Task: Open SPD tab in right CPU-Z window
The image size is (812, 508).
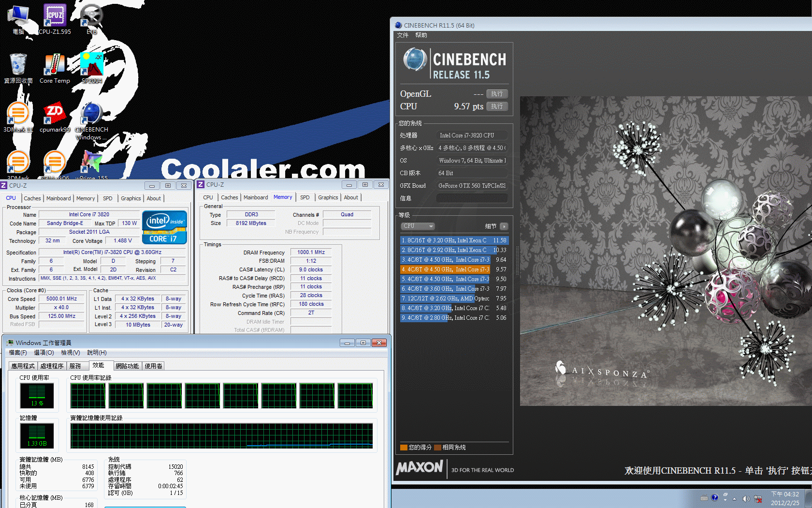Action: point(304,197)
